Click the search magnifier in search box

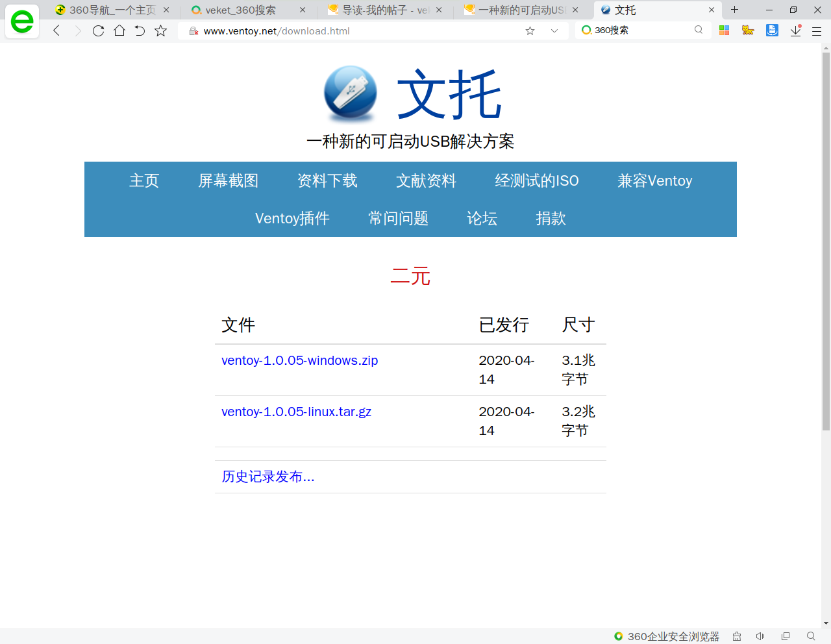click(x=699, y=30)
